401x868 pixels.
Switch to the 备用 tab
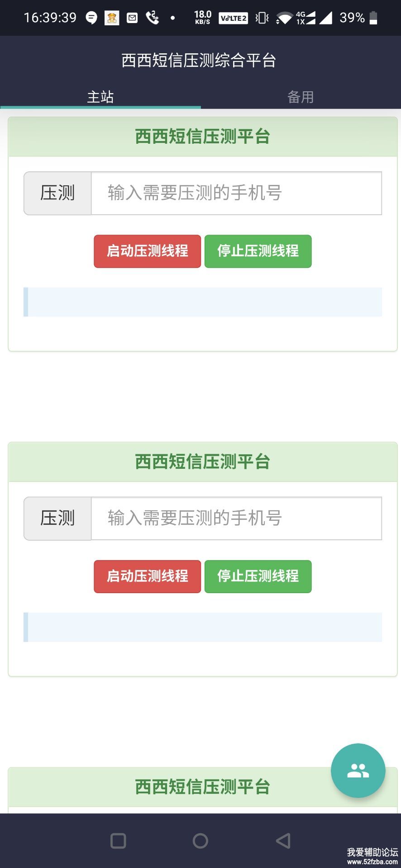click(x=301, y=97)
